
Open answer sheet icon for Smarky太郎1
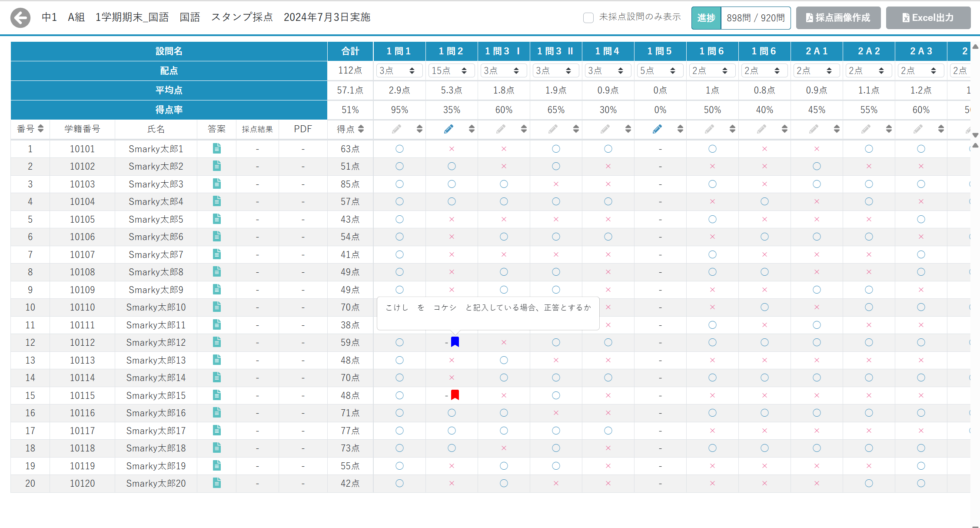point(216,149)
